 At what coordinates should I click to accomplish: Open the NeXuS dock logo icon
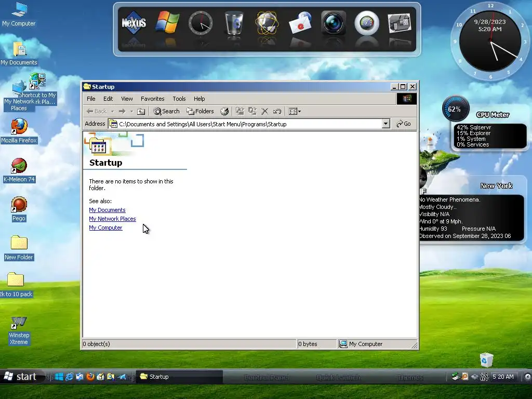(134, 23)
